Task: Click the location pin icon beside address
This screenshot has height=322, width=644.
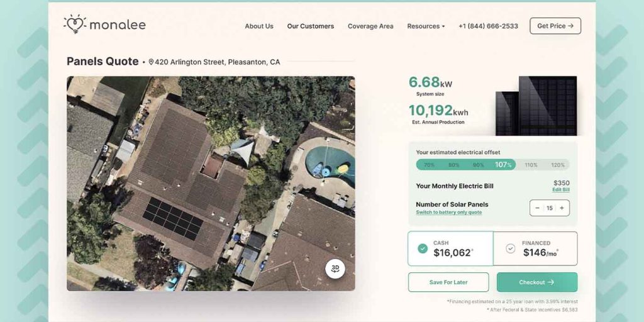Action: [151, 62]
